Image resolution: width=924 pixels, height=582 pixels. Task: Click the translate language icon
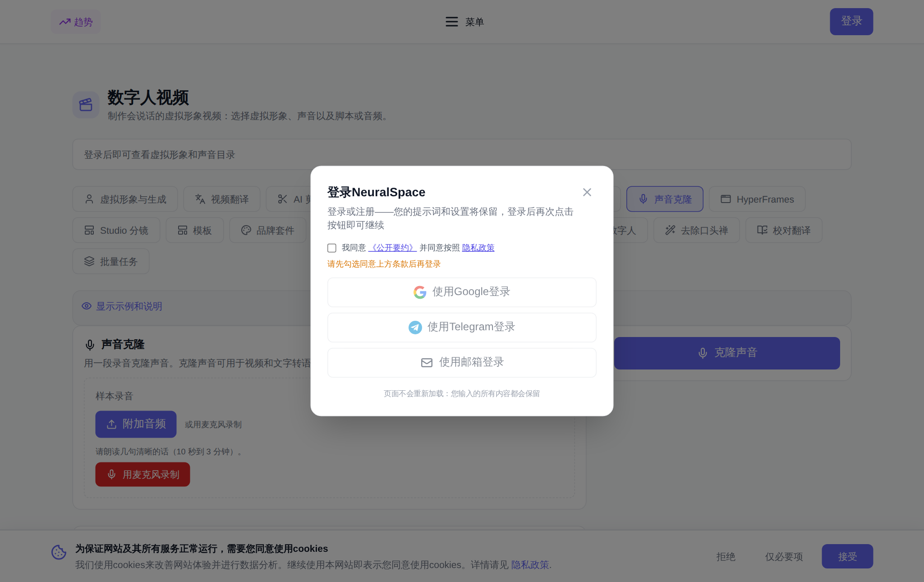coord(200,199)
